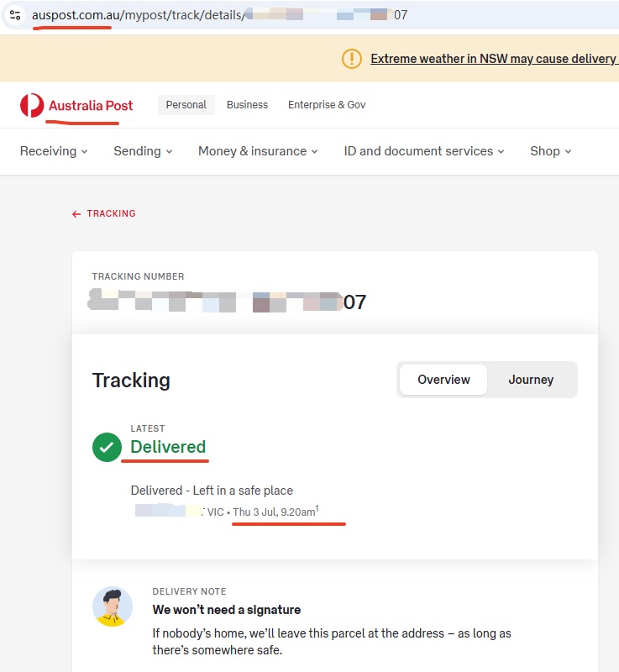
Task: Click the Delivered status heading
Action: (168, 447)
